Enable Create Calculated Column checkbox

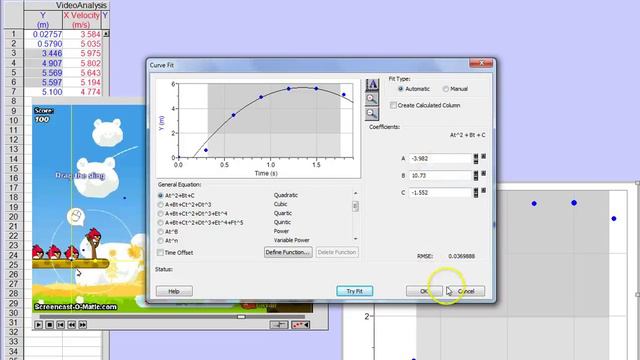(393, 105)
